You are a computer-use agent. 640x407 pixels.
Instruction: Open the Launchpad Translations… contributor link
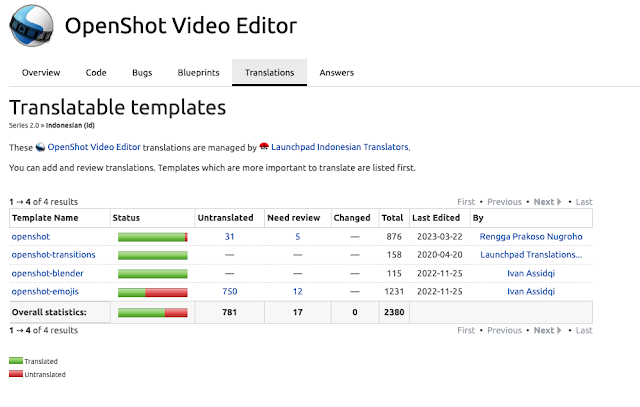[531, 255]
